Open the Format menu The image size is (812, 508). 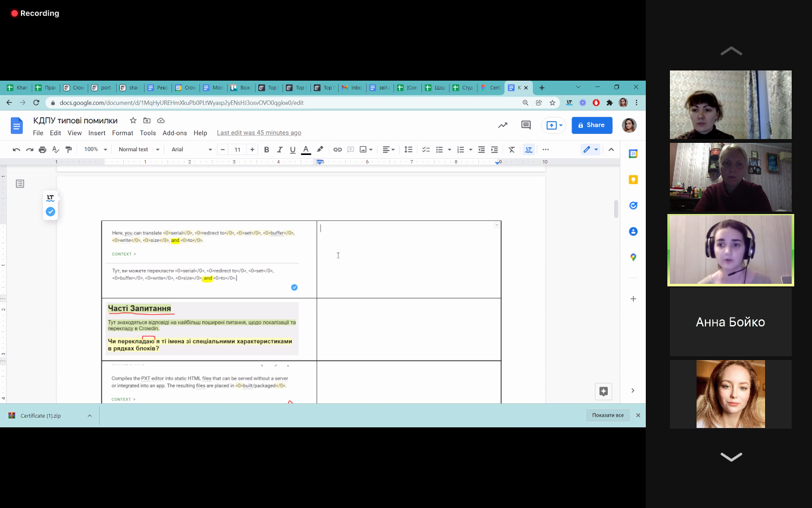coord(122,133)
